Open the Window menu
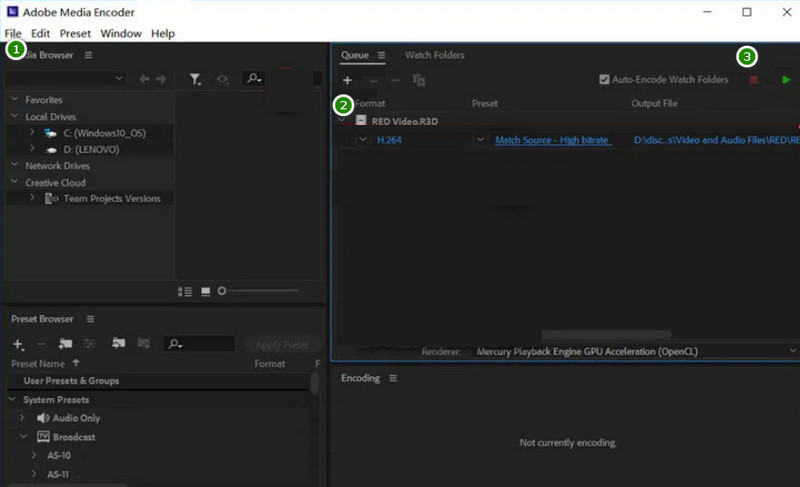This screenshot has height=487, width=800. (121, 34)
